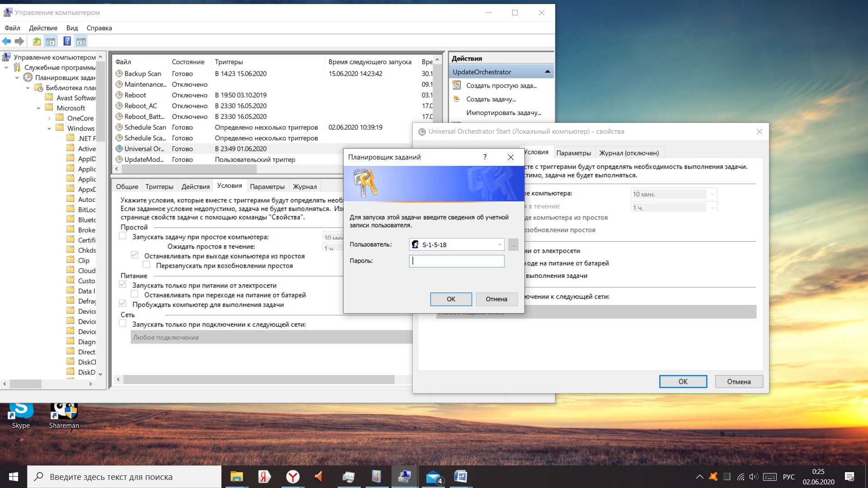Viewport: 868px width, 488px height.
Task: Click the Windows Start button
Action: pyautogui.click(x=14, y=477)
